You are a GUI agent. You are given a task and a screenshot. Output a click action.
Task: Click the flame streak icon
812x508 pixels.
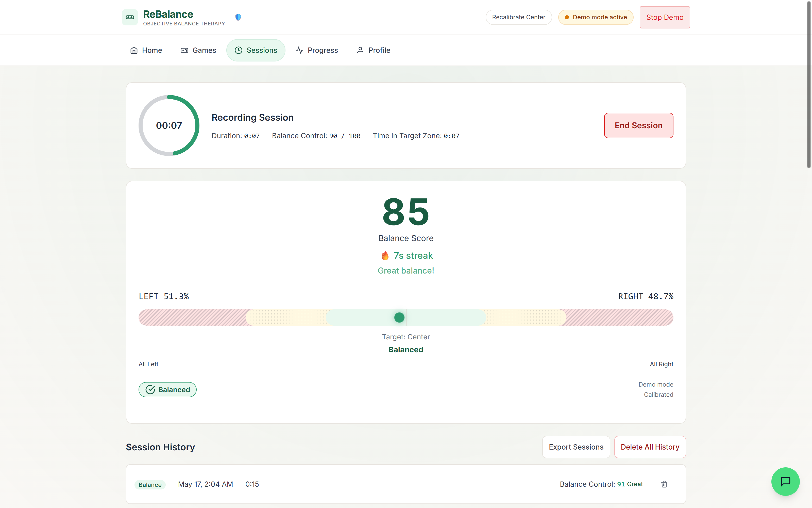coord(385,256)
